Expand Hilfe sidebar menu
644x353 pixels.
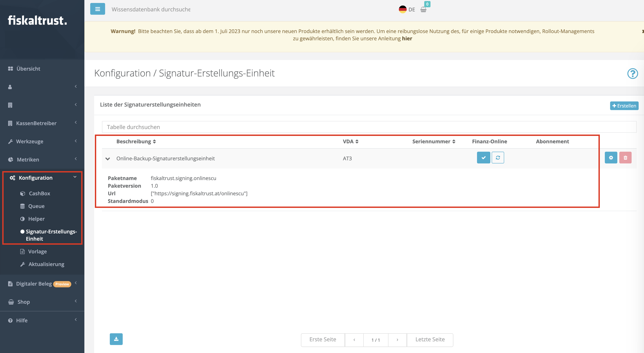(x=42, y=320)
